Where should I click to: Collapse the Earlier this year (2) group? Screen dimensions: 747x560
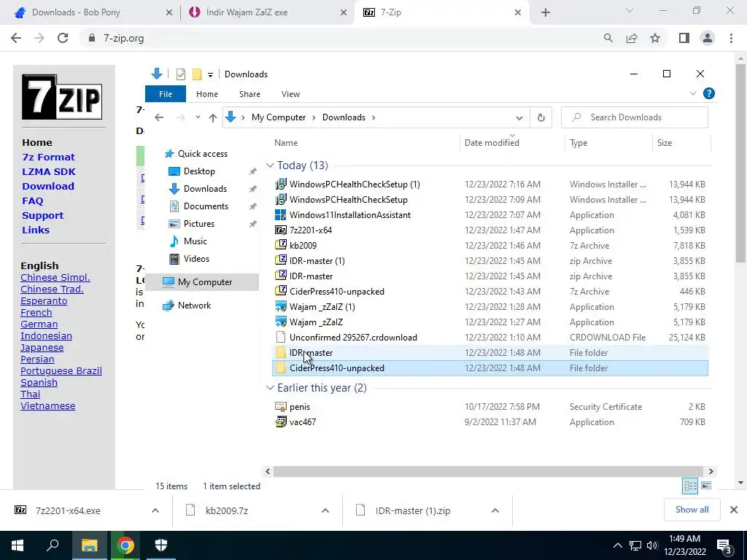coord(270,388)
